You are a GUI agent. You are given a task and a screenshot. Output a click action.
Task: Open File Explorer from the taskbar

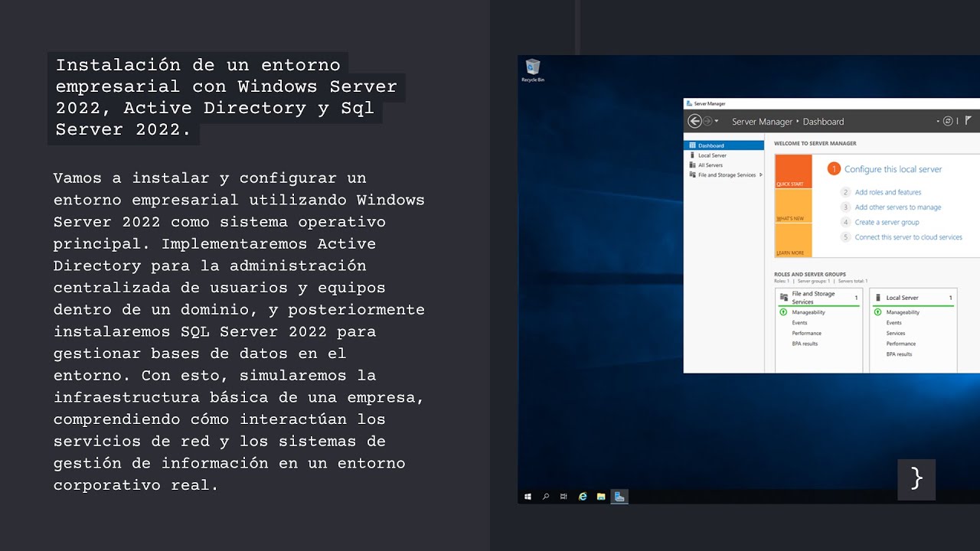tap(601, 497)
